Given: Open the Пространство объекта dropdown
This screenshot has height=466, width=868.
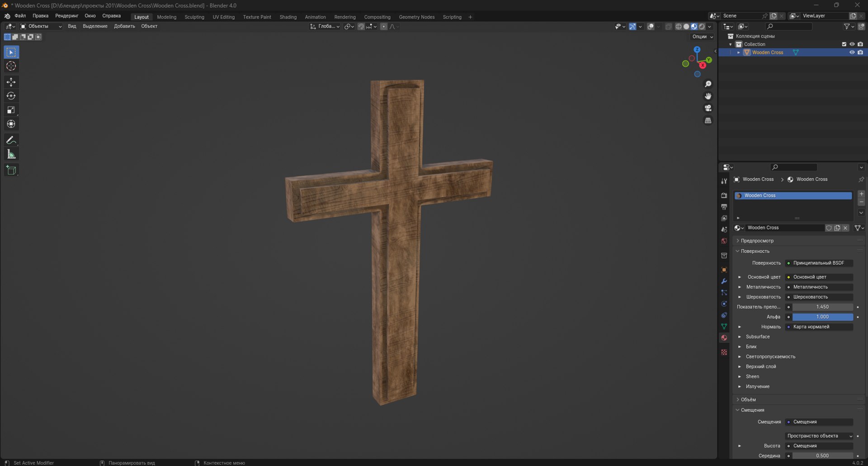Looking at the screenshot, I should [819, 436].
